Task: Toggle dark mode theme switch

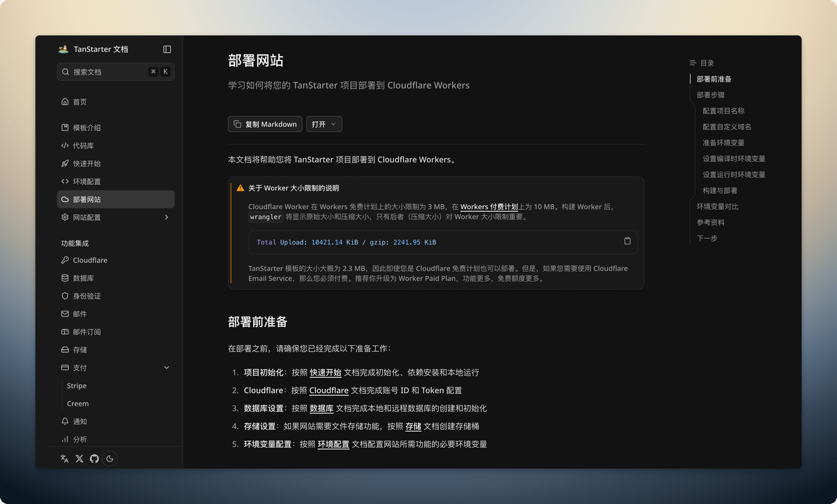Action: [110, 459]
